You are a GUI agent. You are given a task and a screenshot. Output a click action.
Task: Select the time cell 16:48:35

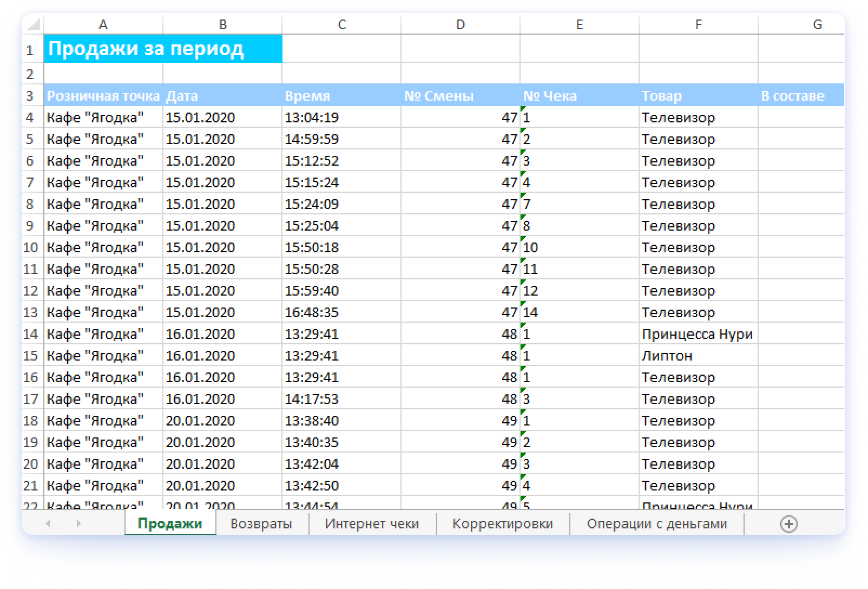341,312
